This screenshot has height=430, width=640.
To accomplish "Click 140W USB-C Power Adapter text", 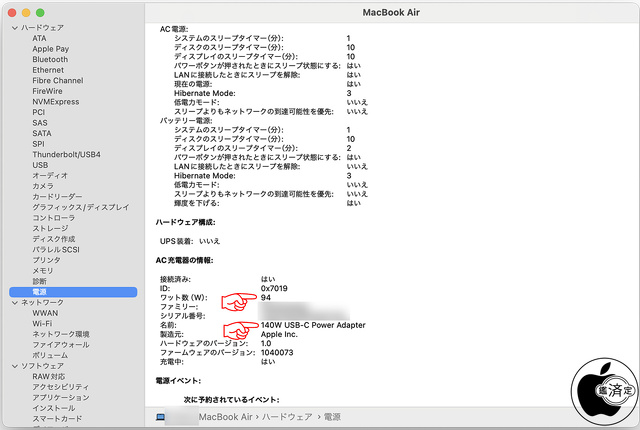I will [x=313, y=326].
